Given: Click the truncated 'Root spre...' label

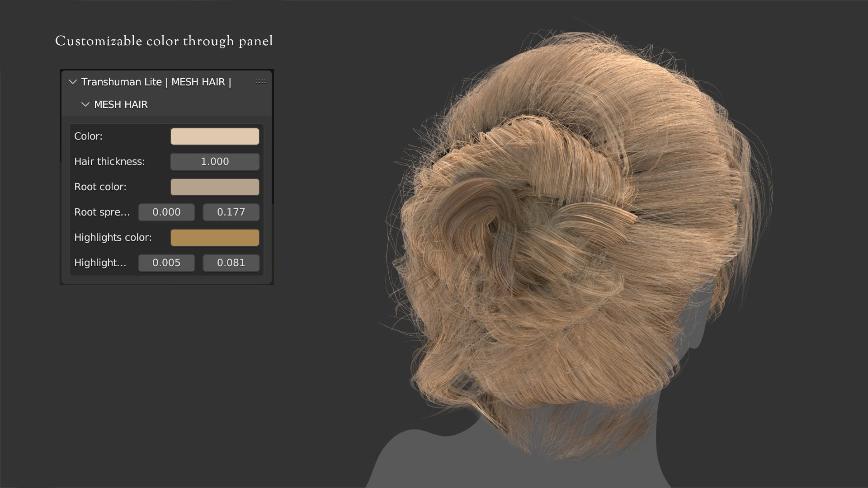Looking at the screenshot, I should tap(102, 212).
